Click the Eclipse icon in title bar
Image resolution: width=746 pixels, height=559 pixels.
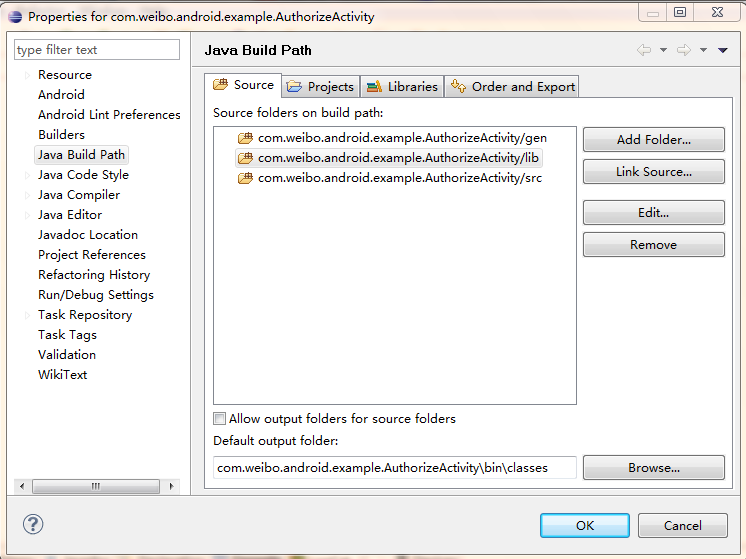pyautogui.click(x=15, y=17)
